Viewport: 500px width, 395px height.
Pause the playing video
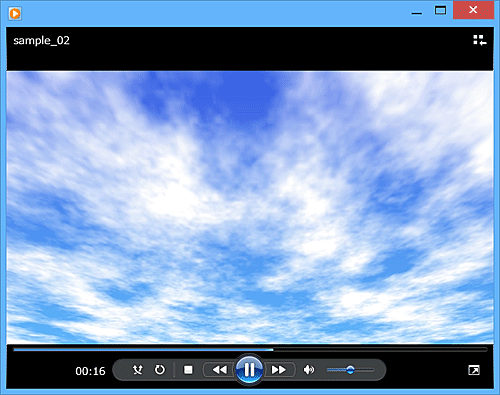pyautogui.click(x=249, y=369)
